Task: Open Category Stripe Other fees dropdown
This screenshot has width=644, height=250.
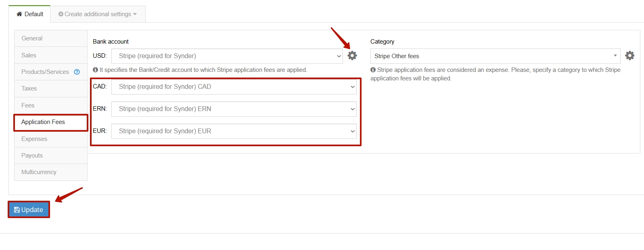Action: point(496,56)
